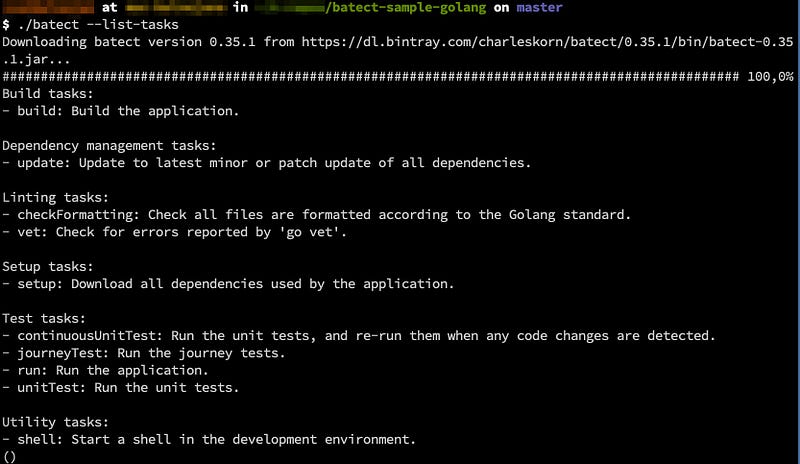Click the 'continuousUnitTest' task line
This screenshot has width=800, height=464.
(x=358, y=335)
